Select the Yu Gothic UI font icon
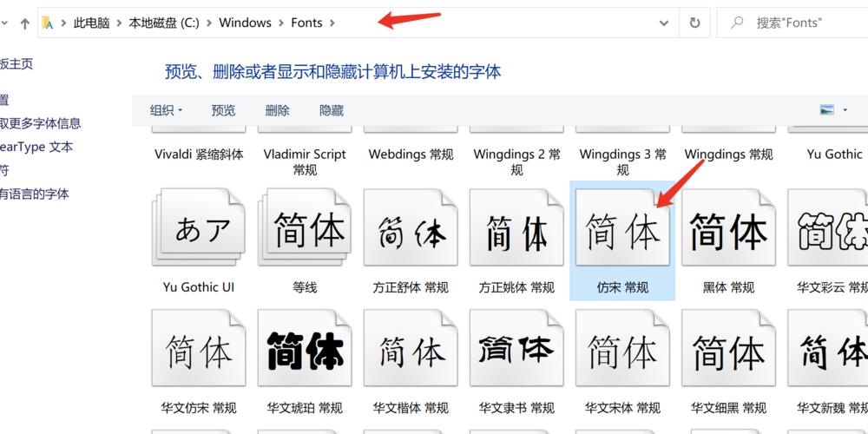Viewport: 868px width, 434px height. click(x=198, y=227)
